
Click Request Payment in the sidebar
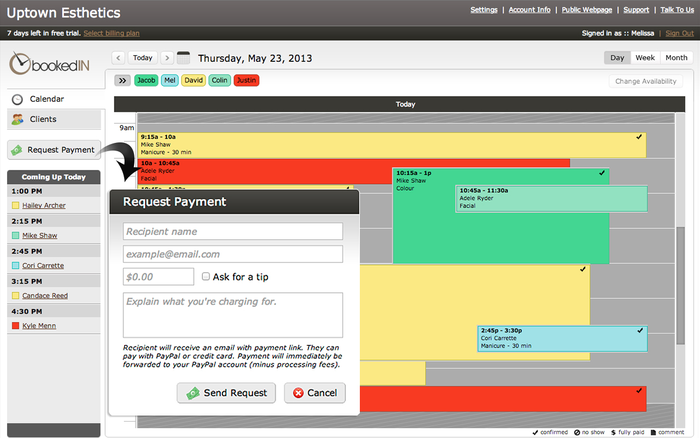click(x=54, y=150)
